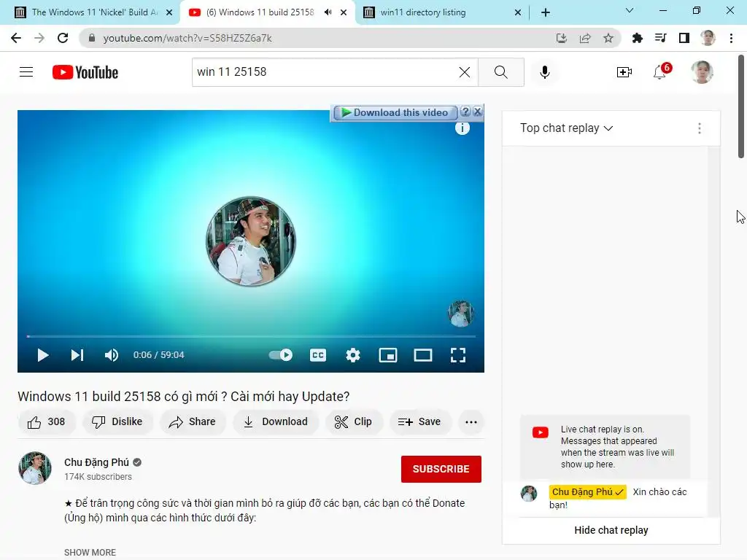Viewport: 747px width, 560px height.
Task: Seek on the video progress bar
Action: [x=251, y=336]
